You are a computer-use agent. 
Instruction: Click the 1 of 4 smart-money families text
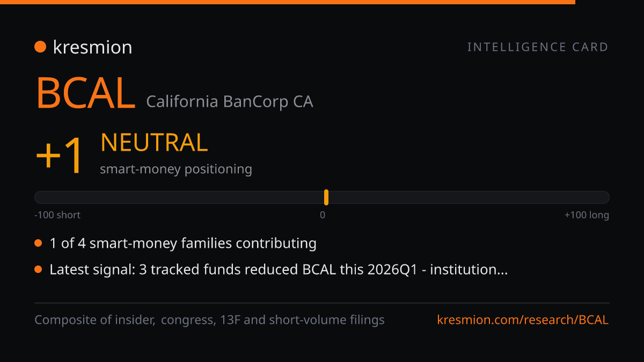[183, 243]
